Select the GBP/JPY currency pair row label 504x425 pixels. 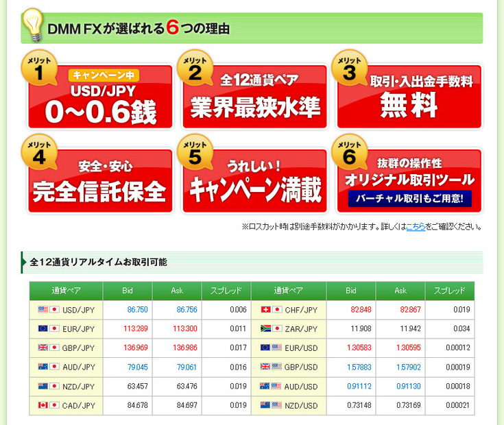pyautogui.click(x=77, y=348)
